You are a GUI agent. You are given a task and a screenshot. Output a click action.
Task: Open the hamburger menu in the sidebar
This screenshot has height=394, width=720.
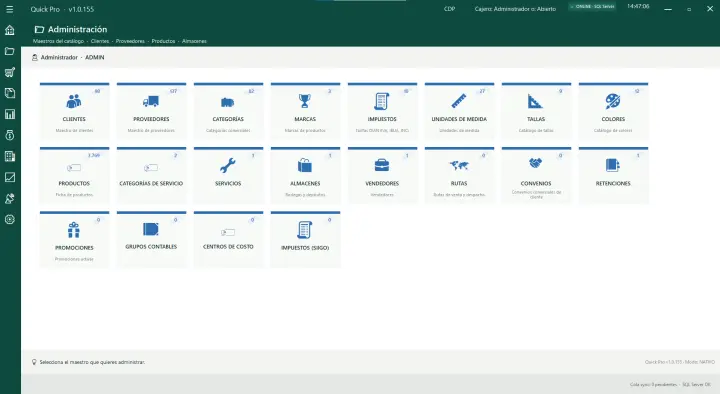coord(10,9)
